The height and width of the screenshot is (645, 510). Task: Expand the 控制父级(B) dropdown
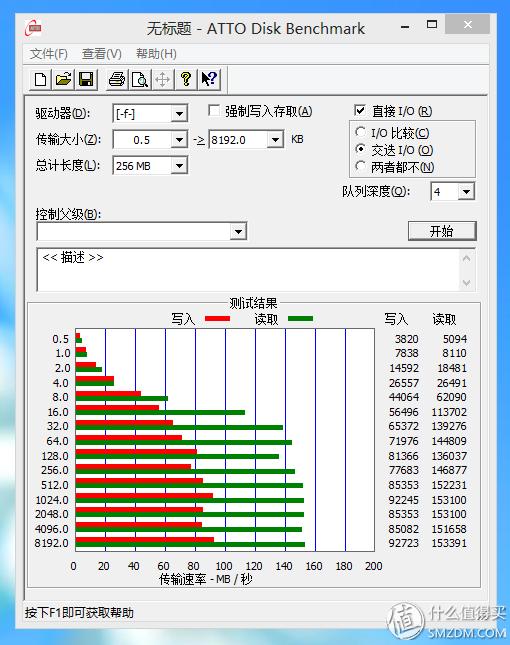pos(238,231)
